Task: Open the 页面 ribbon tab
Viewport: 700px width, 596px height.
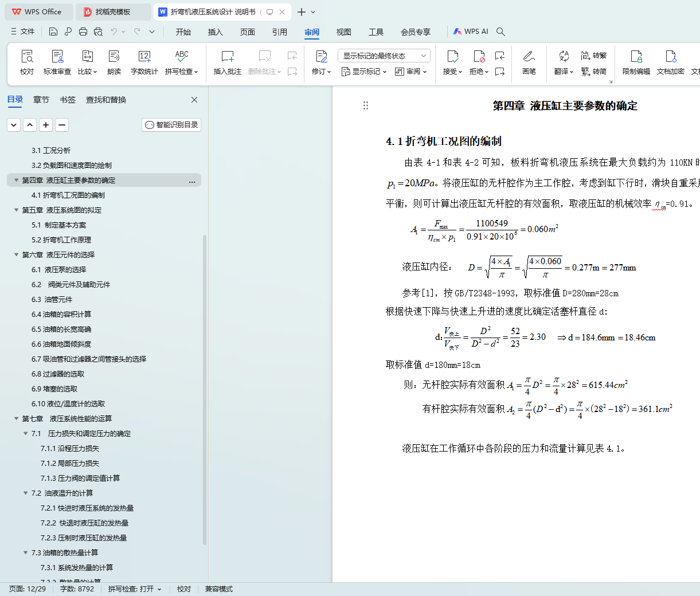Action: tap(247, 32)
